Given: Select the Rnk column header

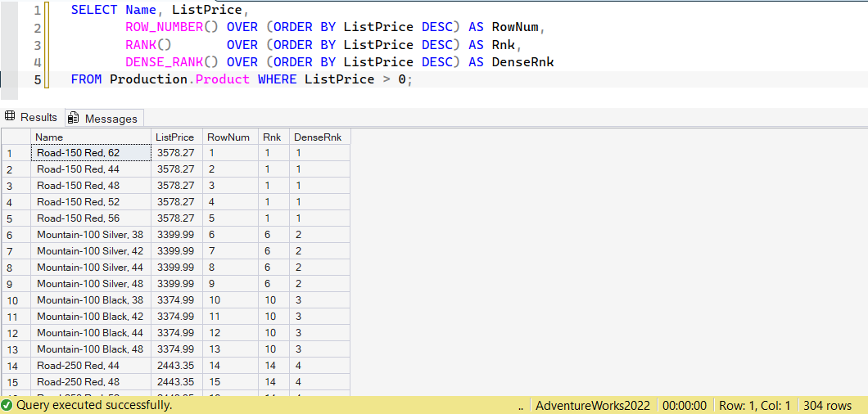Looking at the screenshot, I should click(274, 137).
